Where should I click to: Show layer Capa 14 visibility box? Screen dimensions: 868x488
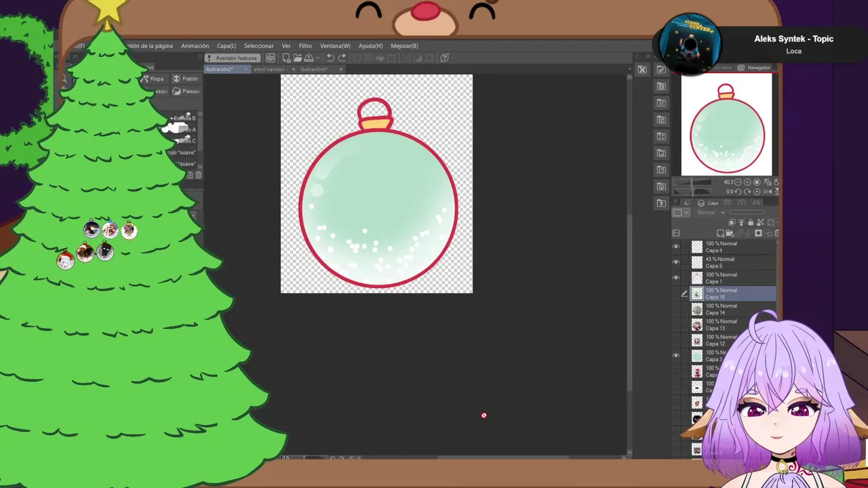pos(675,309)
